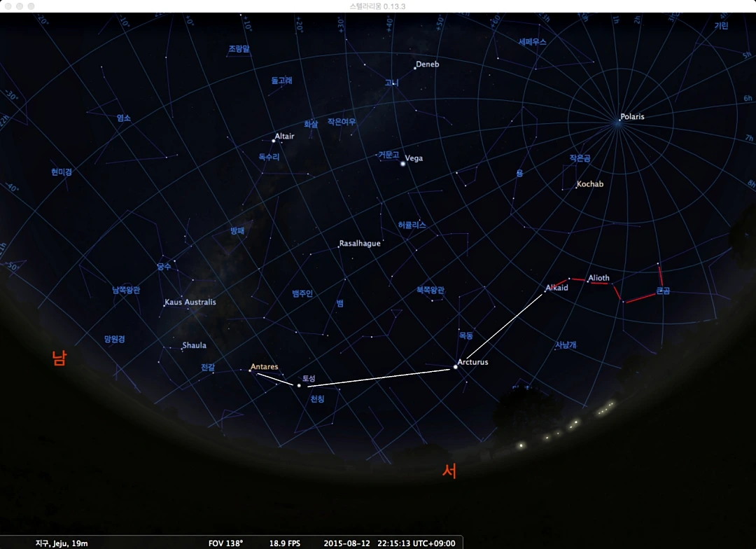
Task: Click the 뱀주인 constellation label
Action: 303,293
